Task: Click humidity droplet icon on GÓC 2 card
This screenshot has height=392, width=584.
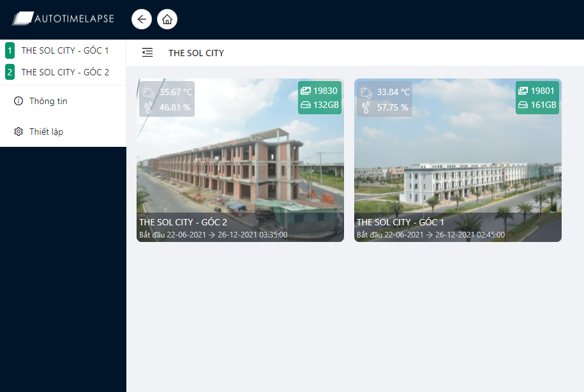Action: pyautogui.click(x=148, y=107)
